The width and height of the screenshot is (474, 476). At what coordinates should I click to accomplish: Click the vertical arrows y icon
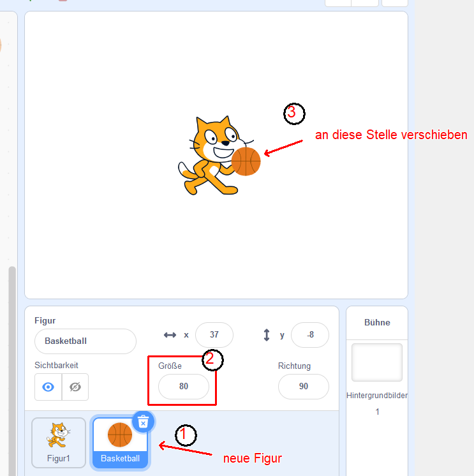pos(267,335)
